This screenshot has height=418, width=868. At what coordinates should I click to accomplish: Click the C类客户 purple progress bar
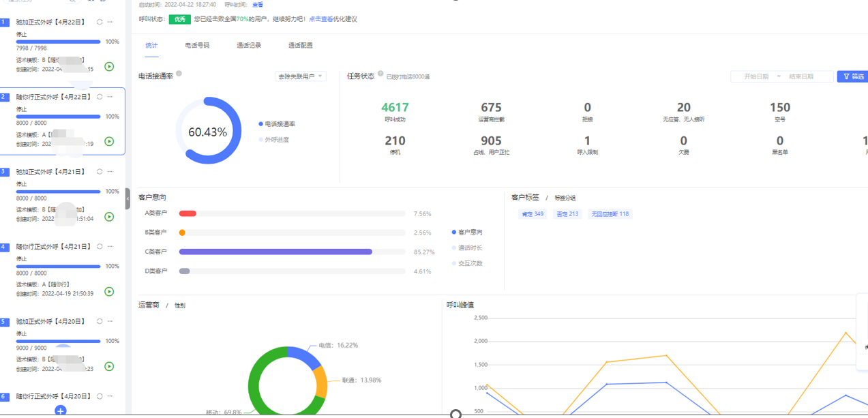tap(275, 252)
